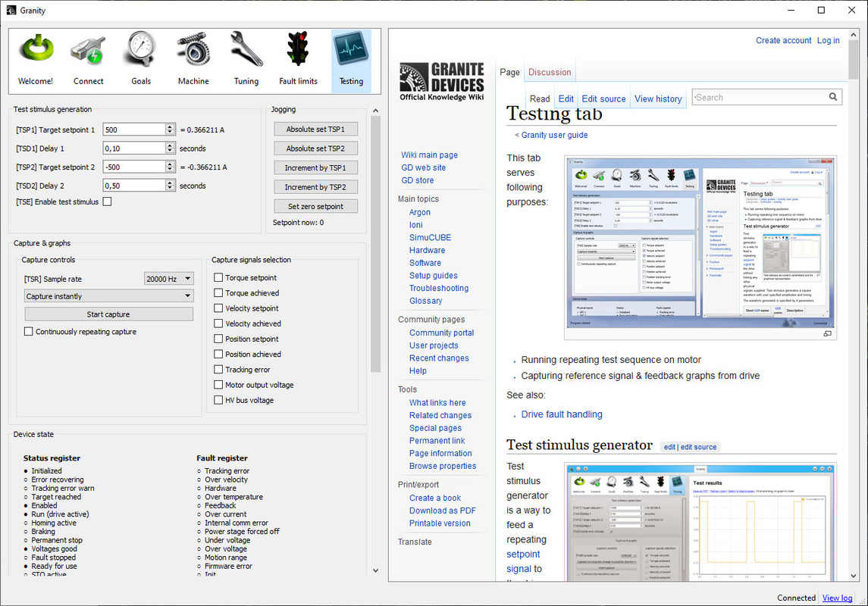Select the Read tab
The width and height of the screenshot is (868, 606).
tap(539, 98)
